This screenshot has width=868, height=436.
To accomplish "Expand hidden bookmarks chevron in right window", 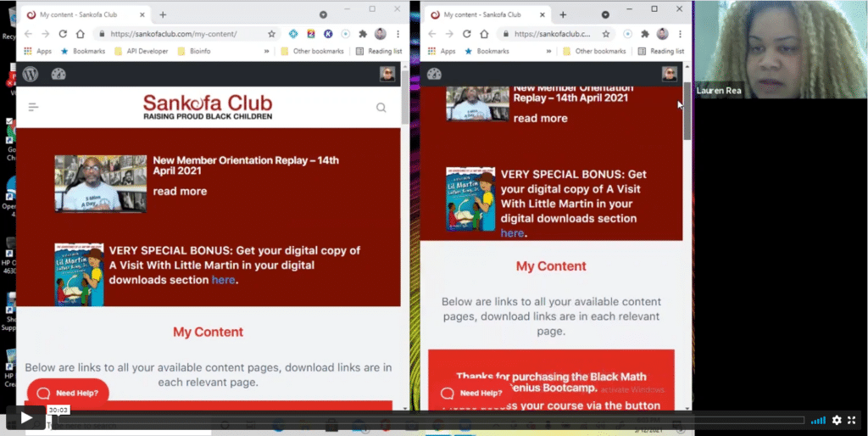I will click(x=548, y=51).
